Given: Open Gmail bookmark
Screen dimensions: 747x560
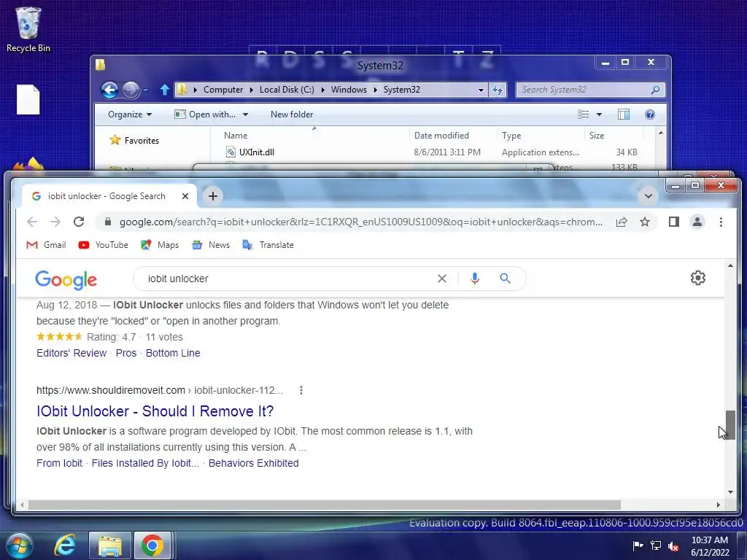Looking at the screenshot, I should click(46, 245).
